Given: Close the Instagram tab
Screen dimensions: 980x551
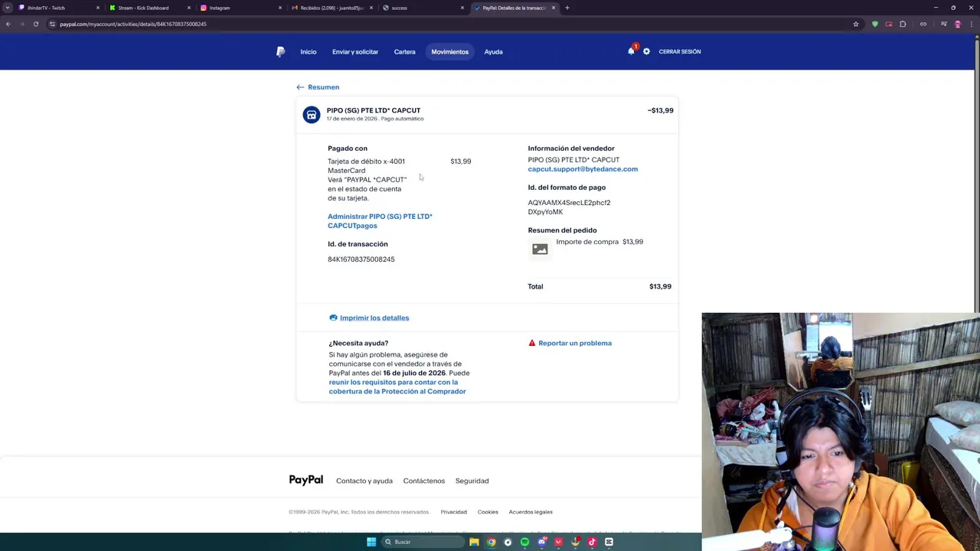Looking at the screenshot, I should 280,8.
